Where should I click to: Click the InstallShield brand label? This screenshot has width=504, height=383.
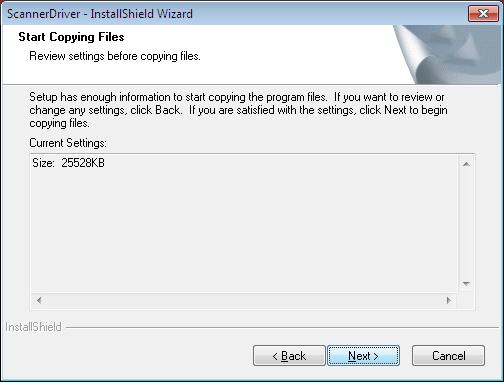click(x=33, y=327)
